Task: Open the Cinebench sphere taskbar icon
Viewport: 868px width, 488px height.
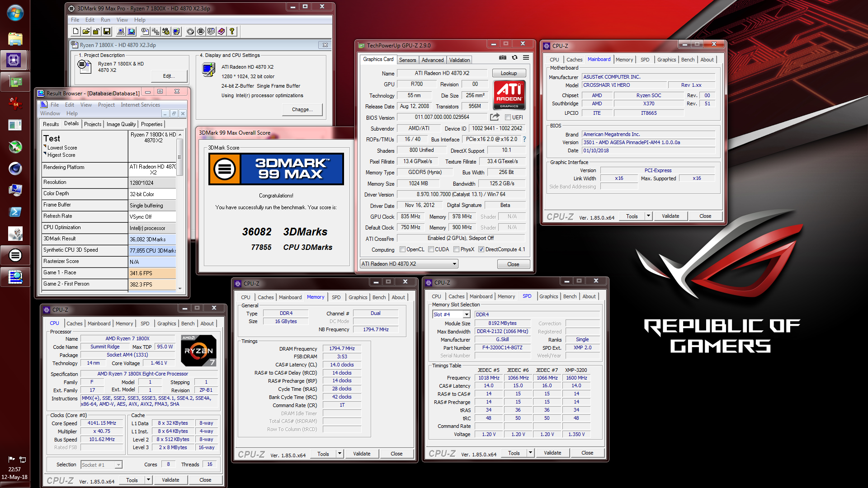Action: point(15,169)
